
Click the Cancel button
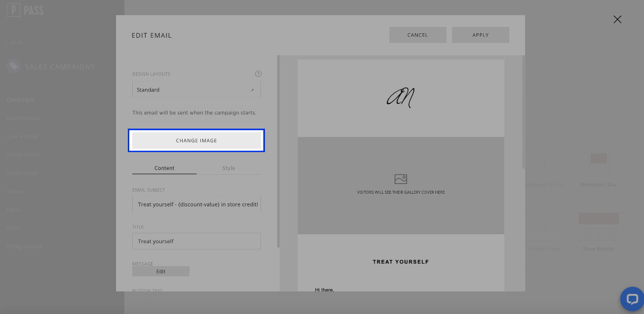point(418,35)
